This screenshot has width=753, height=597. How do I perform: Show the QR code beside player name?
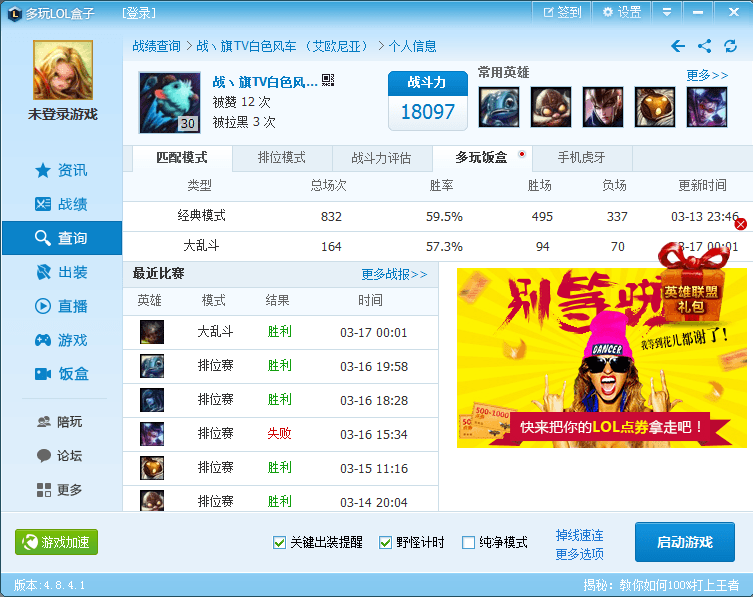tap(328, 80)
